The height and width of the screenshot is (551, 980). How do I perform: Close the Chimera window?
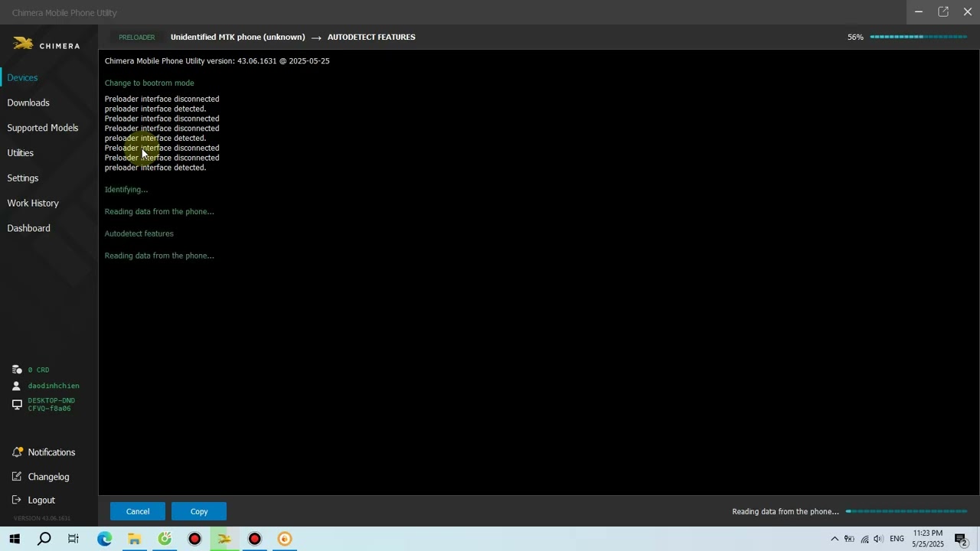click(x=968, y=11)
